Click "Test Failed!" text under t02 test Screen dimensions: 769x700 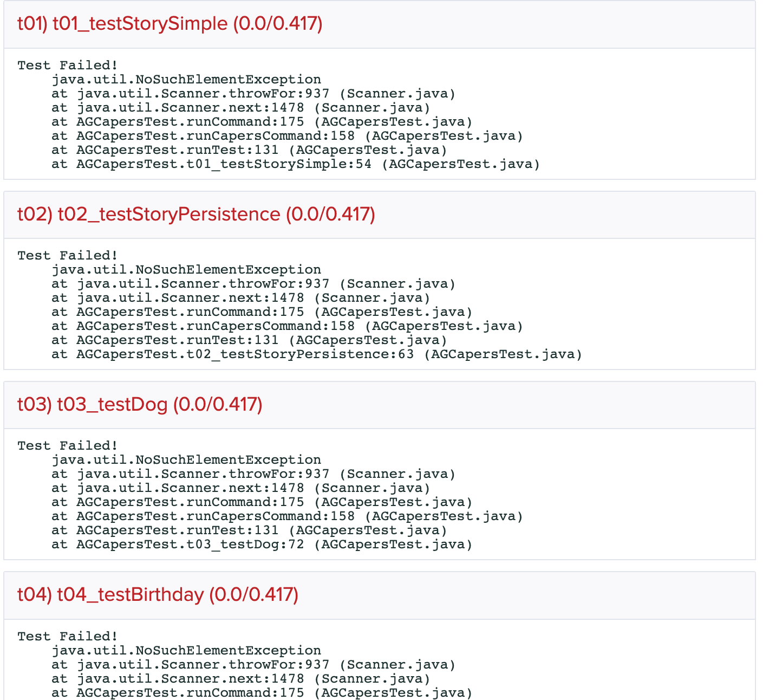click(68, 256)
